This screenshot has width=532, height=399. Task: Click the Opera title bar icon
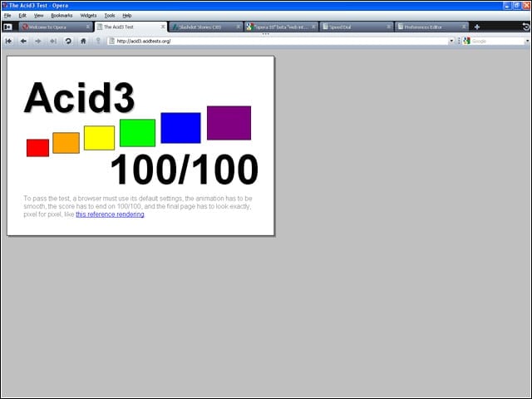coord(5,6)
